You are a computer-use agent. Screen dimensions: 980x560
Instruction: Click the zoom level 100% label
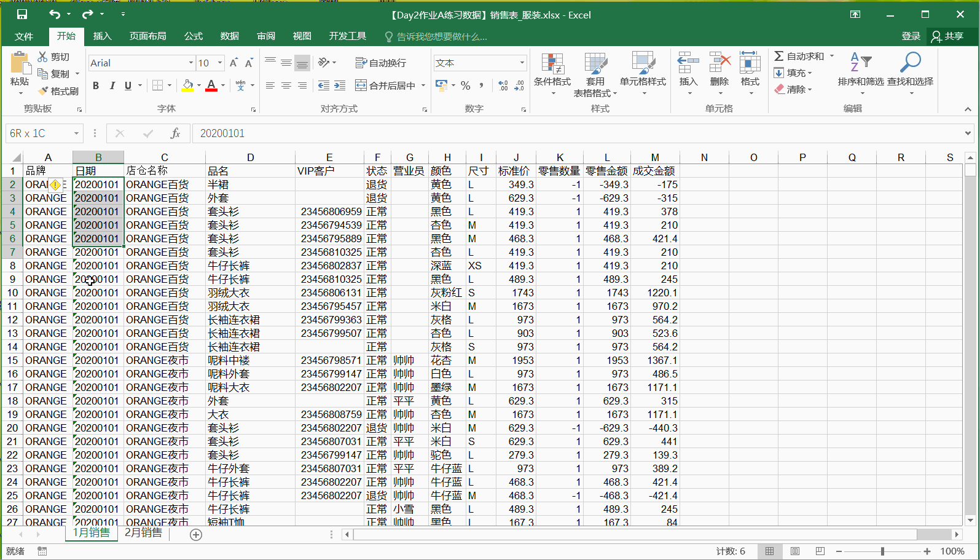952,551
